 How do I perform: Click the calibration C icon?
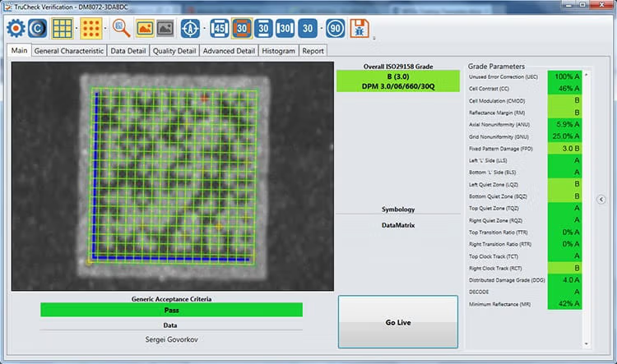coord(38,29)
